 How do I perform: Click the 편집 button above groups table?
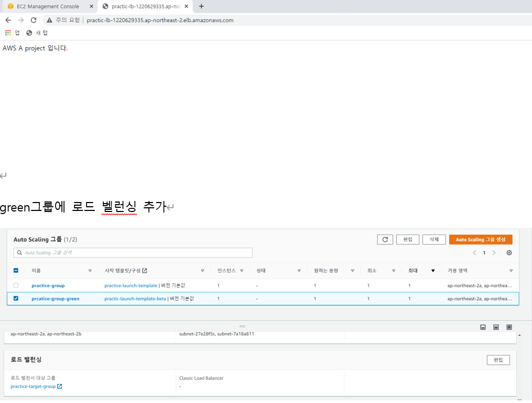[408, 240]
